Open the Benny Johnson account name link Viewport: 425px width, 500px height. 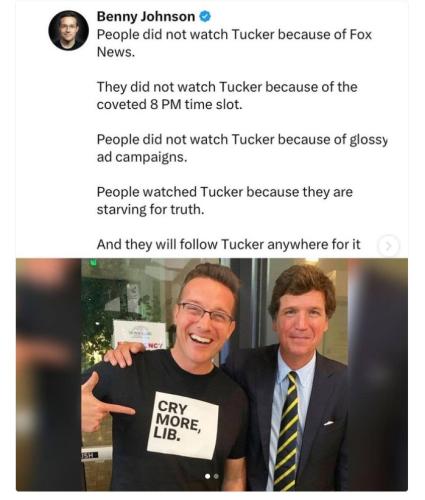tap(146, 16)
